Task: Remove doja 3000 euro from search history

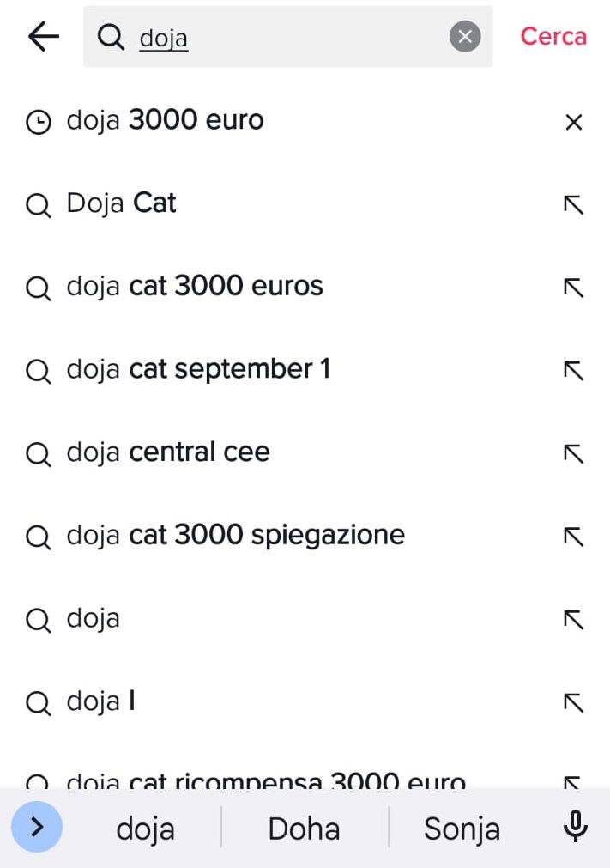Action: (x=572, y=121)
